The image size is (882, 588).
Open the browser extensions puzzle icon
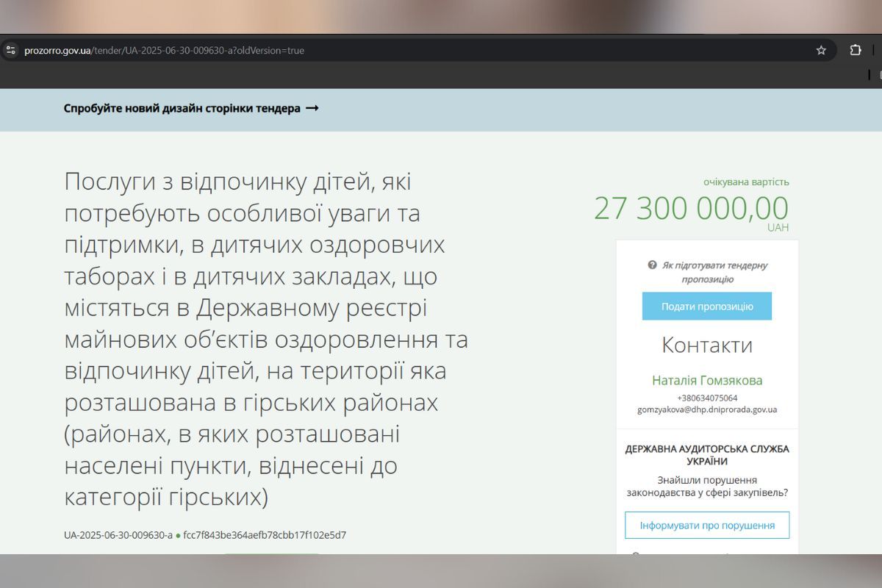(853, 50)
